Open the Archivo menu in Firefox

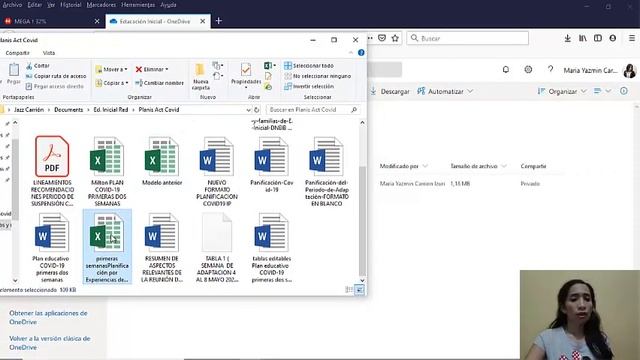pyautogui.click(x=12, y=5)
